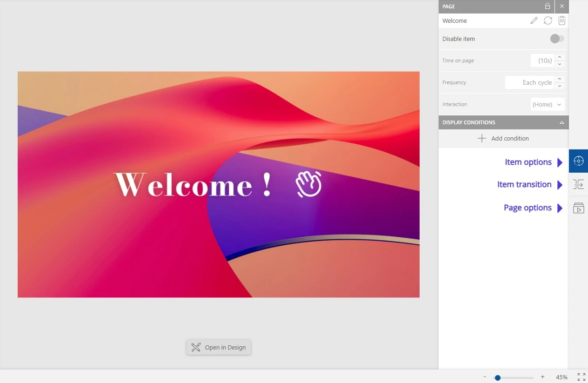
Task: Click the refresh icon next to Welcome
Action: [548, 20]
